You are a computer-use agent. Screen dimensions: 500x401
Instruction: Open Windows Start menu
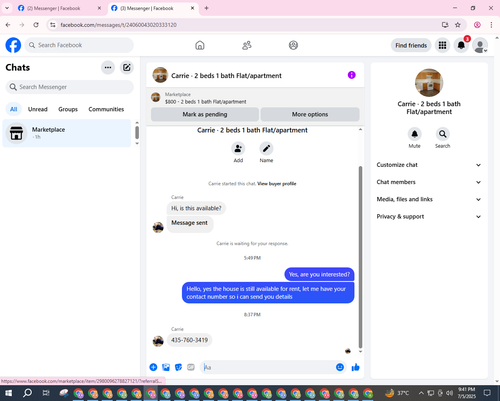(8, 393)
